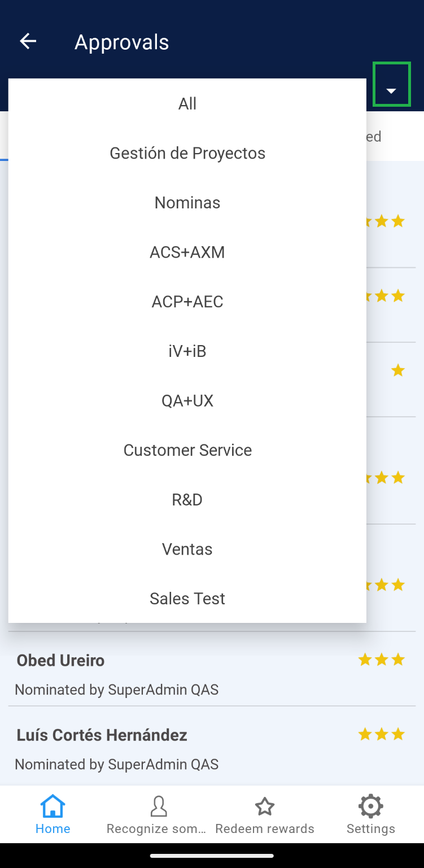Select Ventas from the dropdown
This screenshot has height=868, width=424.
pyautogui.click(x=187, y=549)
